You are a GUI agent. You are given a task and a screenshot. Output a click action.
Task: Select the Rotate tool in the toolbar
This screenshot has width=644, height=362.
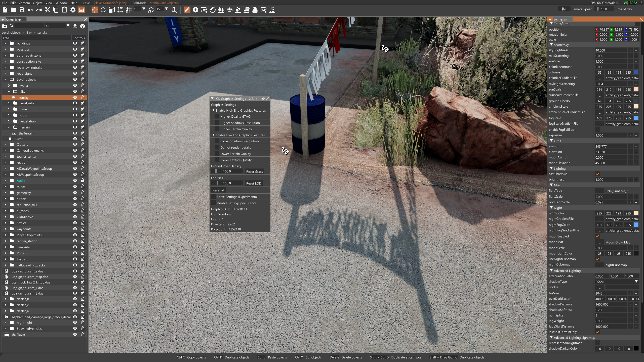point(103,10)
